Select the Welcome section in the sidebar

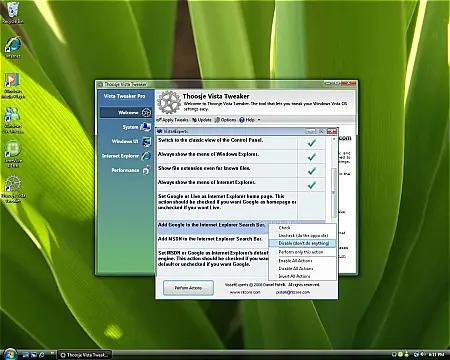click(126, 113)
